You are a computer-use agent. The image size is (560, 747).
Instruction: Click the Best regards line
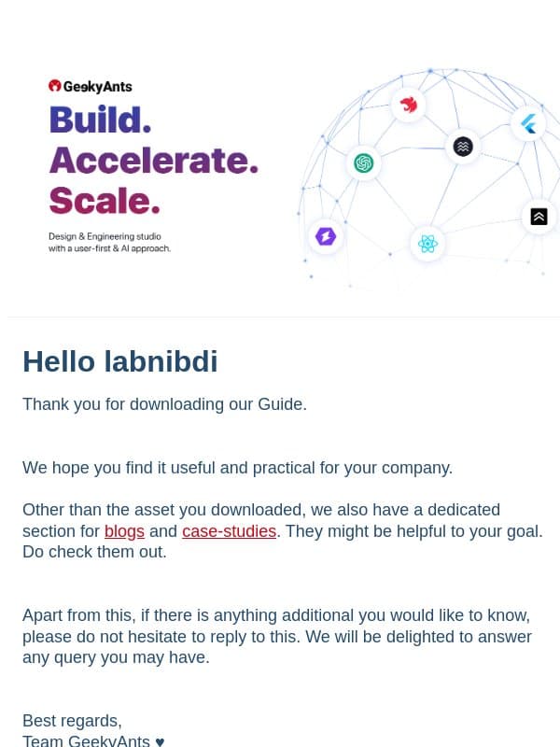72,721
